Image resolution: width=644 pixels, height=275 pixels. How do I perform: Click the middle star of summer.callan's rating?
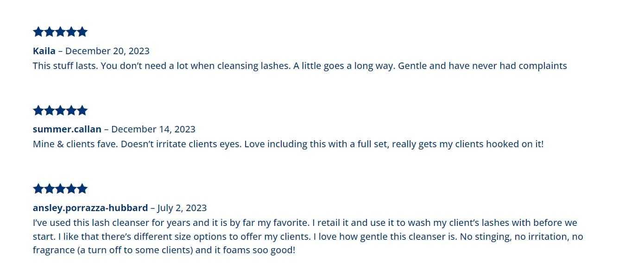coord(60,111)
